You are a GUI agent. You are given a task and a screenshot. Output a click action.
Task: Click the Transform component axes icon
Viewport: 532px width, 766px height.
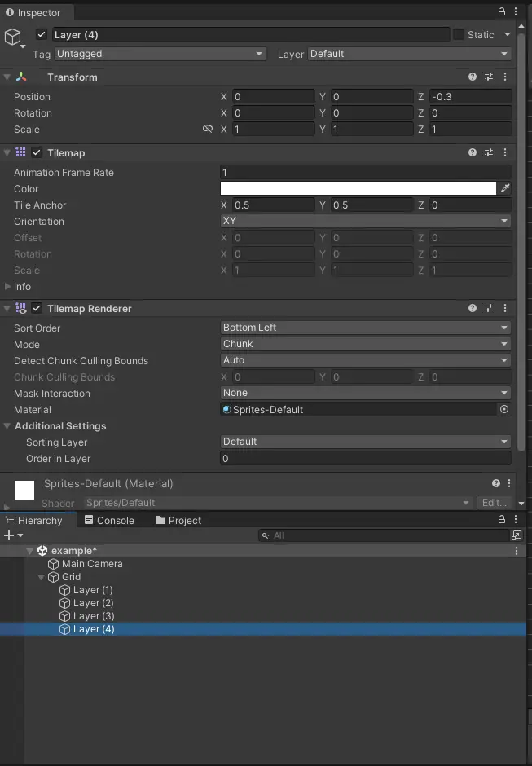(x=21, y=77)
